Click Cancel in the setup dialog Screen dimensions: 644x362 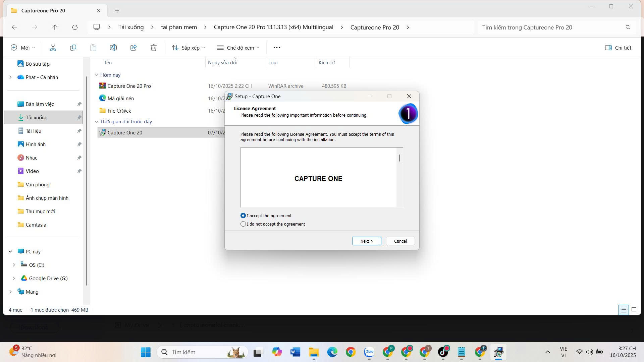tap(400, 241)
